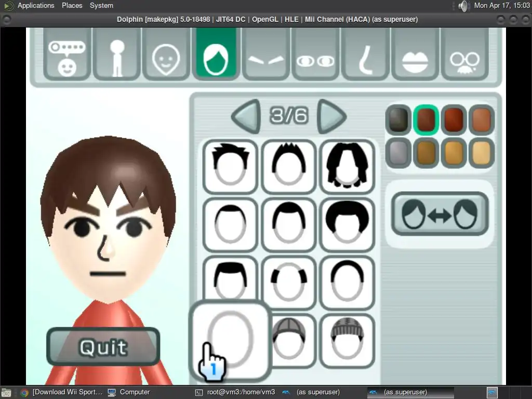Select the bald no-hair option

click(x=230, y=340)
